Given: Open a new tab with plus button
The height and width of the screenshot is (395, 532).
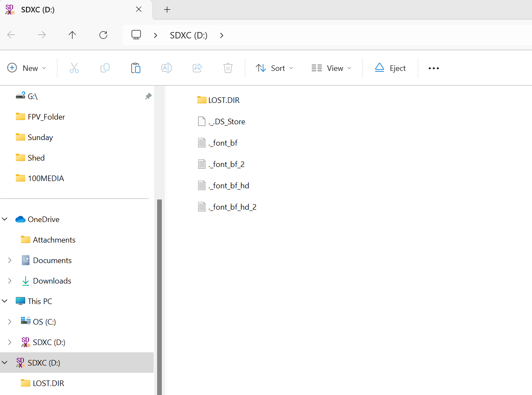Looking at the screenshot, I should (167, 9).
